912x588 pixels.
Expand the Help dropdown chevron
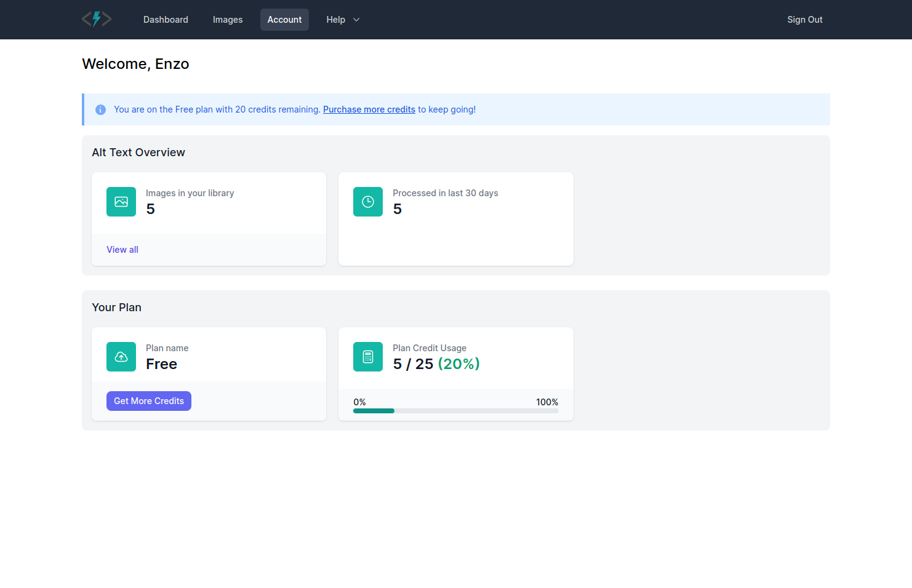pyautogui.click(x=356, y=20)
